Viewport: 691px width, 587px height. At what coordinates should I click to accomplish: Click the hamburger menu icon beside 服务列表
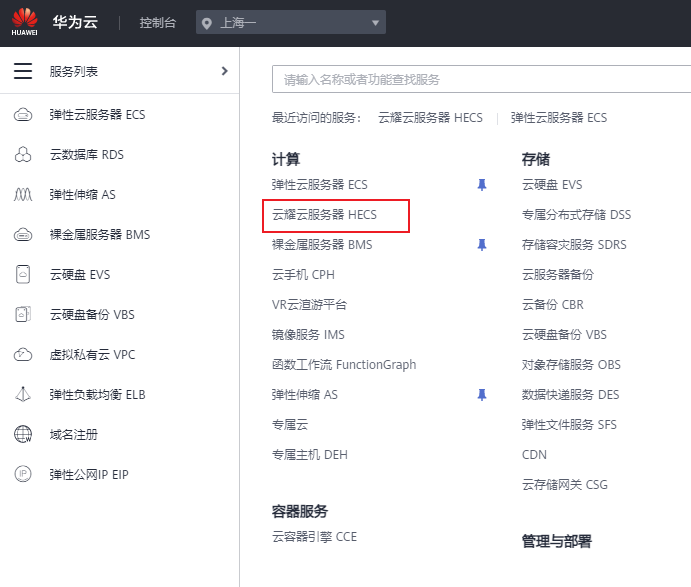tap(23, 71)
